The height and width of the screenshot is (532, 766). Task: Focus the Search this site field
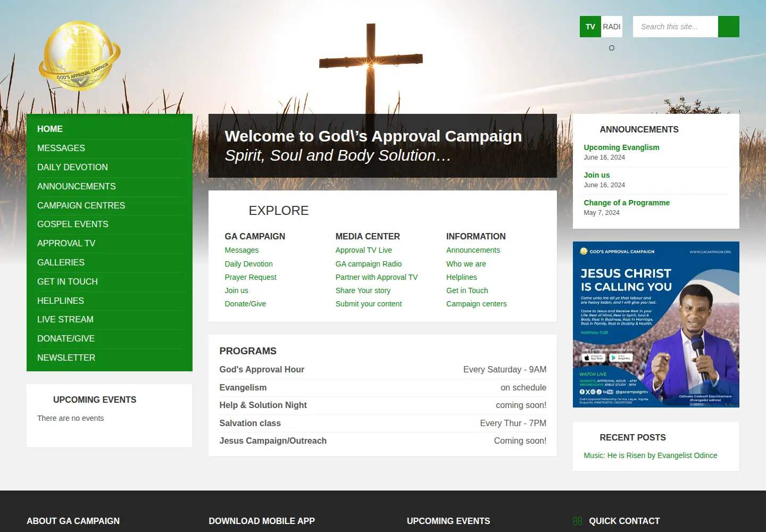[676, 27]
